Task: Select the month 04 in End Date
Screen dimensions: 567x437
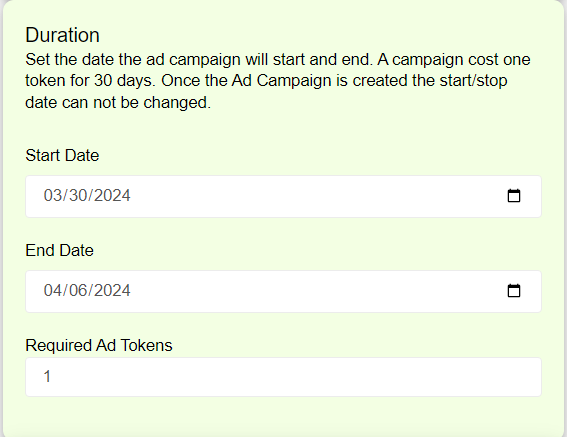Action: (x=53, y=290)
